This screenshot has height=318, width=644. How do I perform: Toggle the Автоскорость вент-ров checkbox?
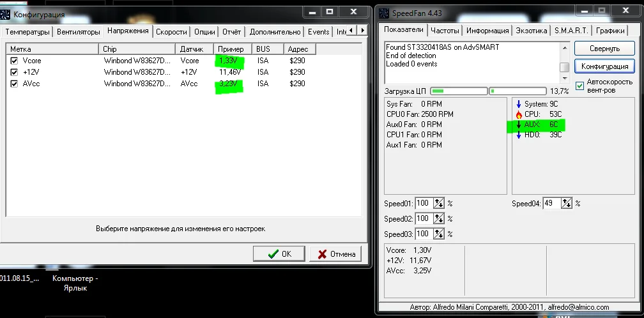579,86
